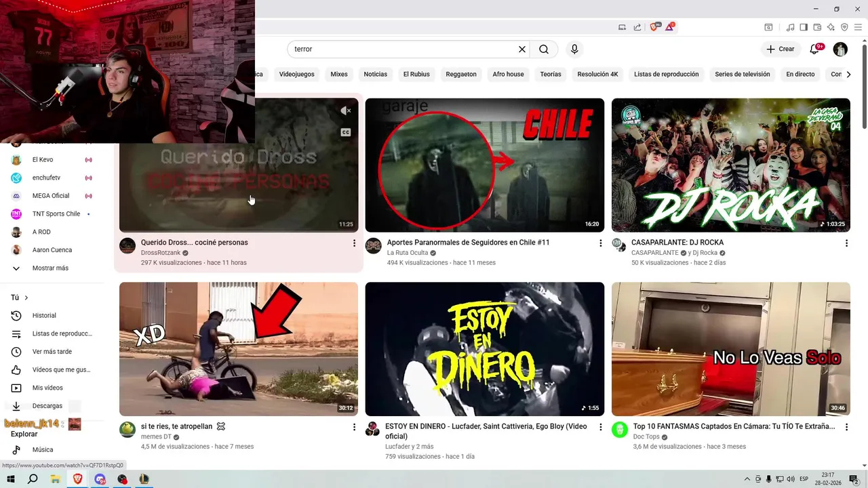Open the Brave Wallet icon
Viewport: 868px width, 488px height.
tap(817, 27)
